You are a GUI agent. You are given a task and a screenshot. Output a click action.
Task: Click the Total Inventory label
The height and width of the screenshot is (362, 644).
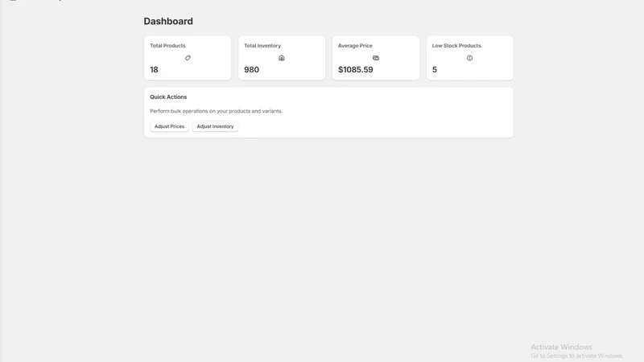(262, 46)
